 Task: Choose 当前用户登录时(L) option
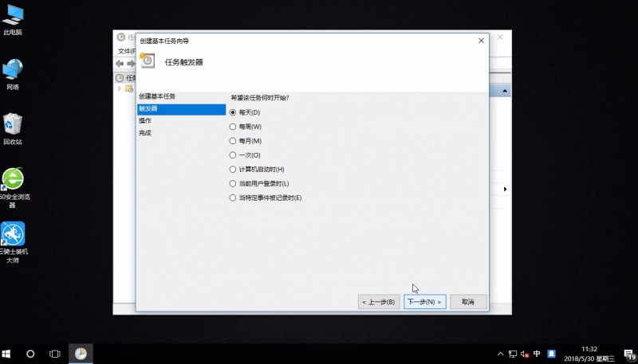(259, 184)
